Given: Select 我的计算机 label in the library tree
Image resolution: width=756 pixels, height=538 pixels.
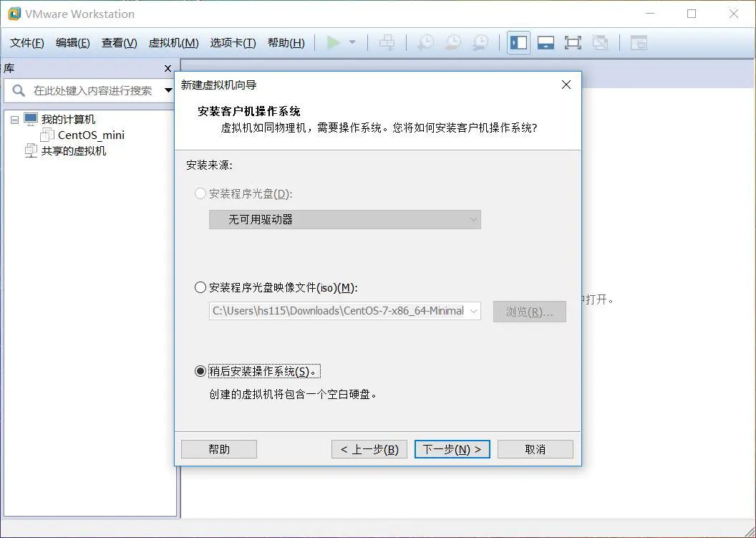Looking at the screenshot, I should coord(68,119).
